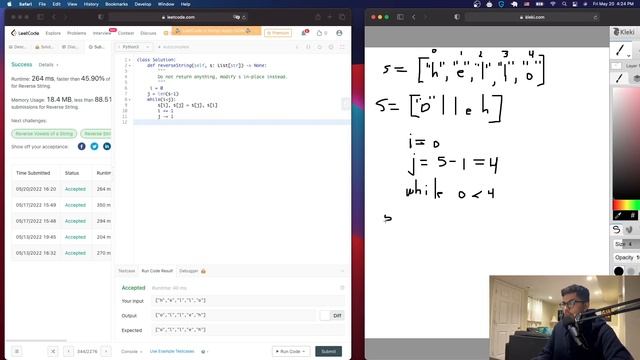The image size is (640, 360).
Task: Click the Kleki hue rainbow strip
Action: pos(626,204)
